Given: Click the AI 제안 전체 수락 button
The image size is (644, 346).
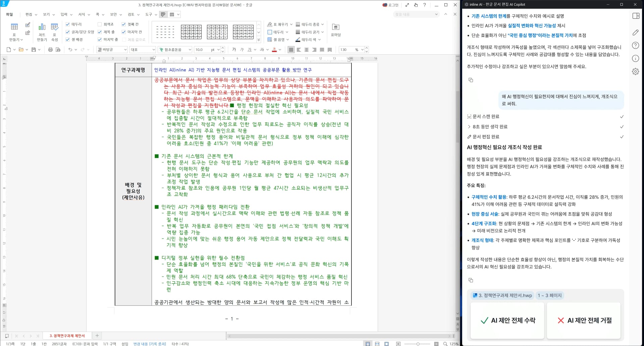Looking at the screenshot, I should (507, 321).
